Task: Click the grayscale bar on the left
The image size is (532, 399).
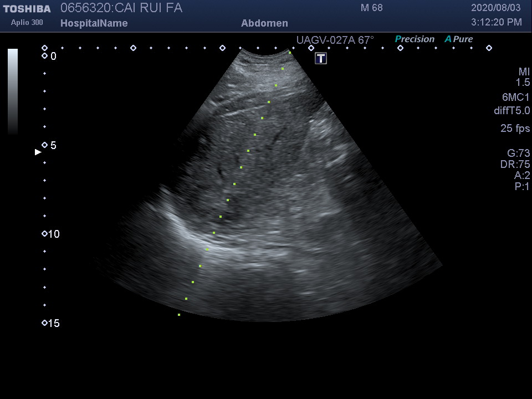Action: click(x=13, y=91)
